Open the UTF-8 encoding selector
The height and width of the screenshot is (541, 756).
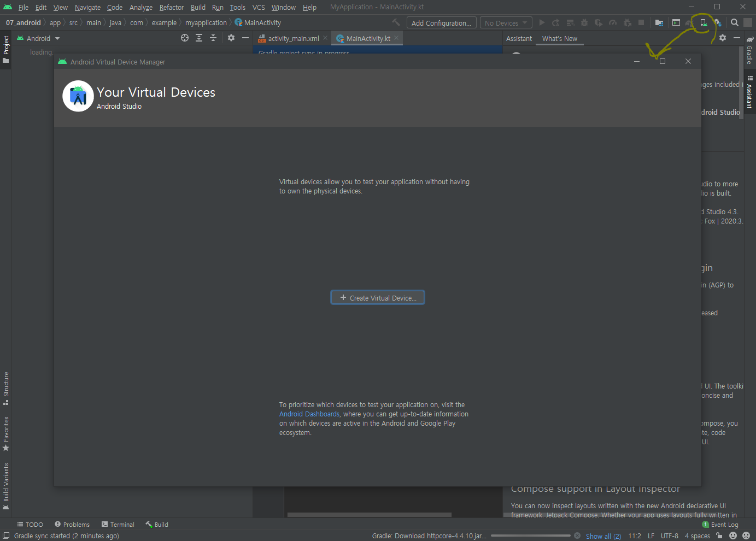670,536
